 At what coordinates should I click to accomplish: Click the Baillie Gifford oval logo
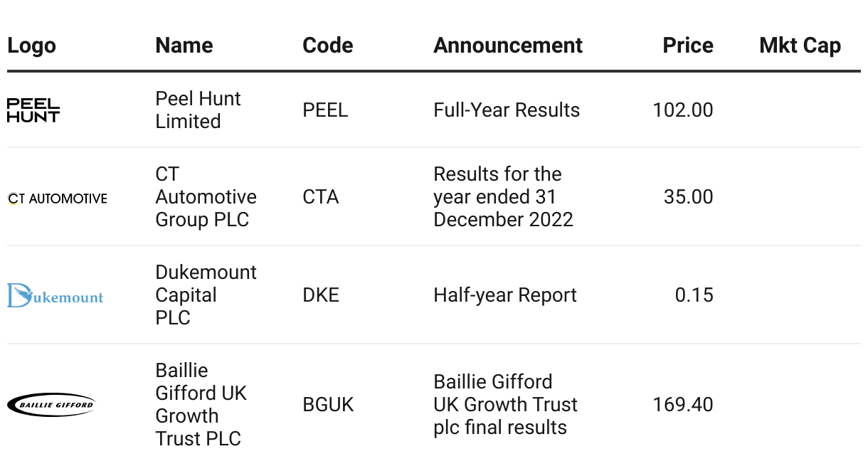[51, 405]
